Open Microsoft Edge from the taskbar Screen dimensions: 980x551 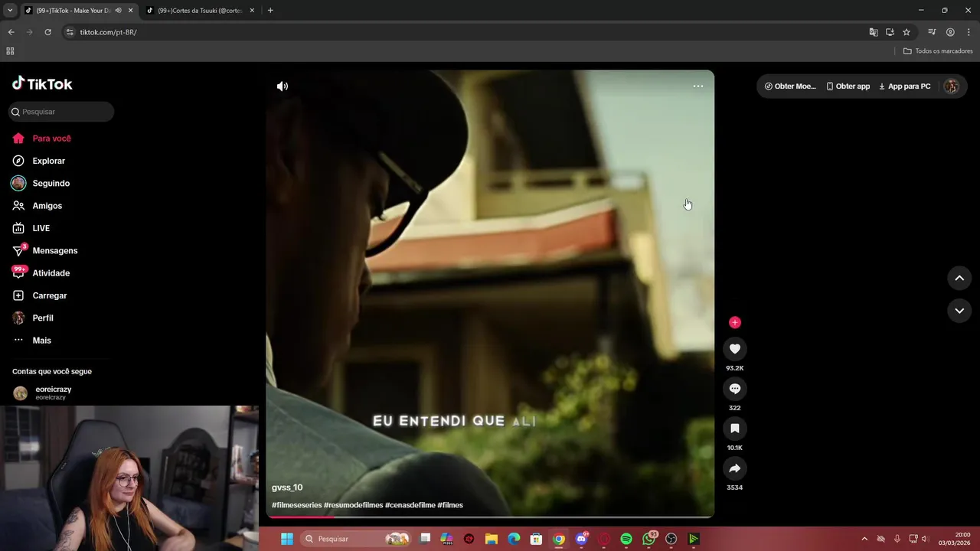coord(514,539)
